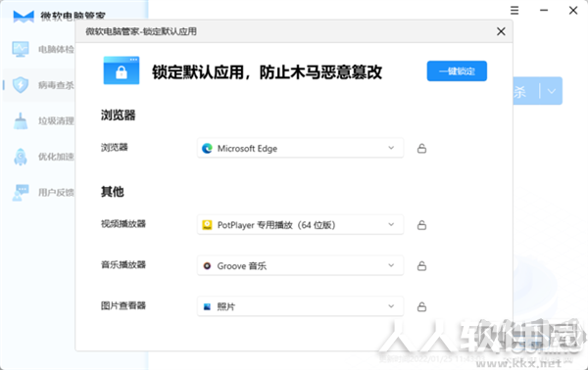Screen dimensions: 588x370
Task: Click the Microsoft Edge browser icon
Action: 207,149
